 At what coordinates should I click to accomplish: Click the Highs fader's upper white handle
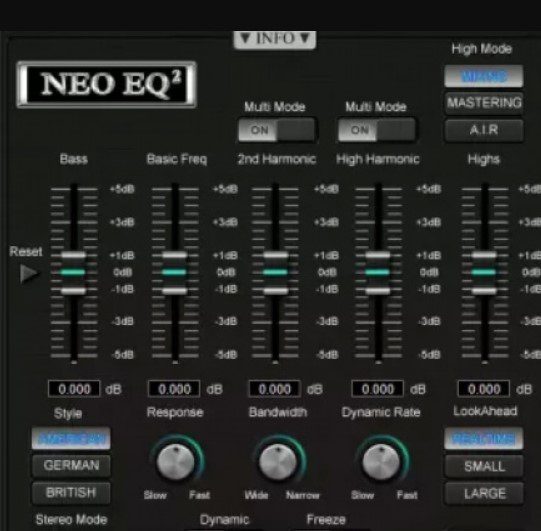pos(484,255)
